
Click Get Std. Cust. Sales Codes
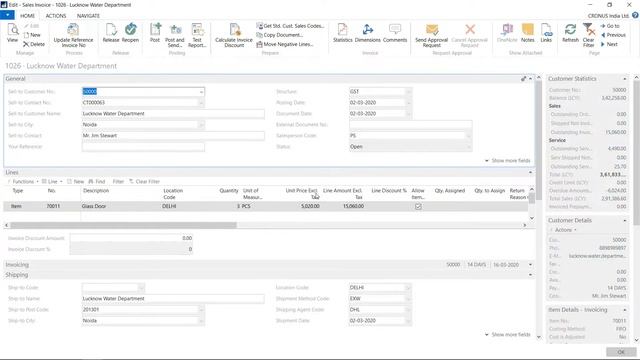pyautogui.click(x=290, y=26)
